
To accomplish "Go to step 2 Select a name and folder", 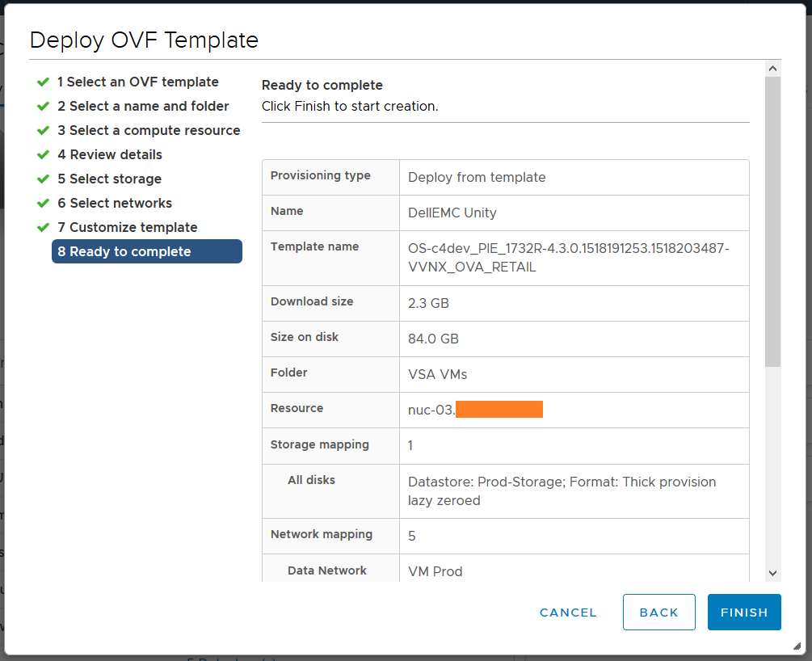I will tap(143, 106).
